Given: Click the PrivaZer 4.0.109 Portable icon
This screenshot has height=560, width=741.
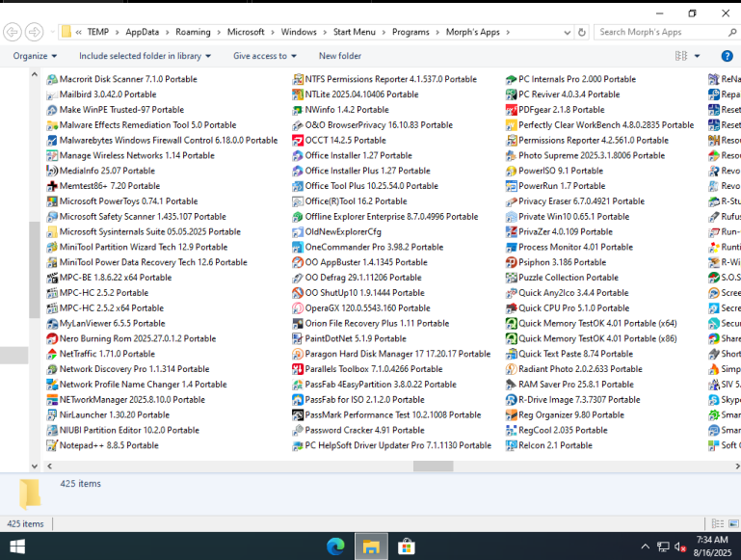Looking at the screenshot, I should pos(512,232).
